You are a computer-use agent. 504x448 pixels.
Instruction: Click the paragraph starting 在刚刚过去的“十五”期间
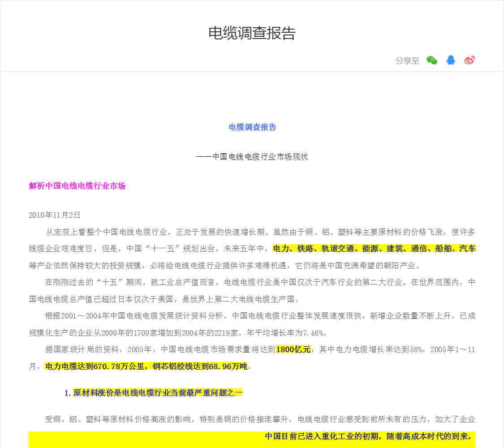point(252,290)
